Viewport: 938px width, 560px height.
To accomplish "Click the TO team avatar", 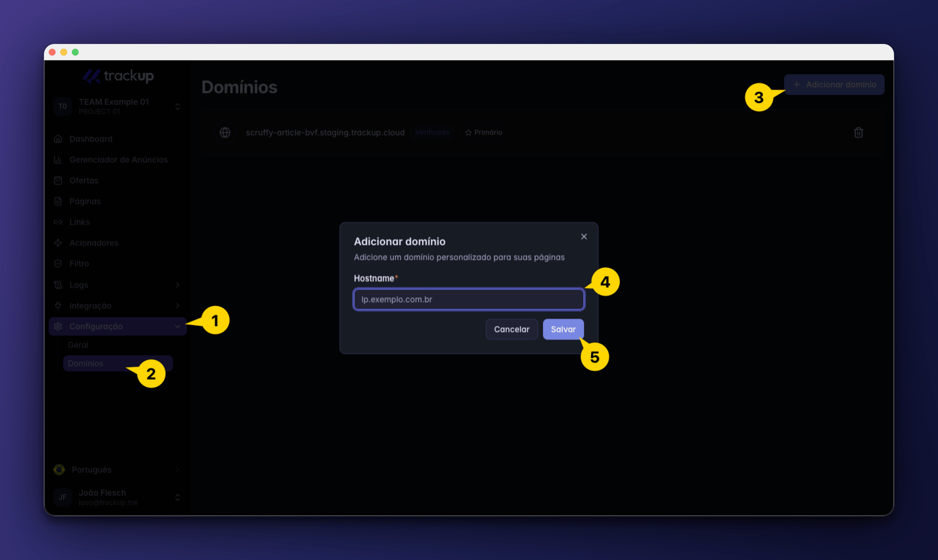I will coord(62,106).
